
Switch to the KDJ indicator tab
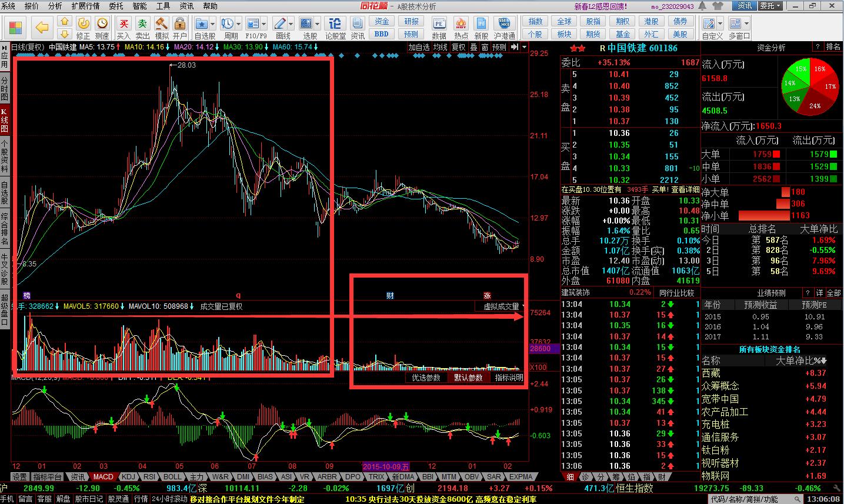[x=128, y=477]
